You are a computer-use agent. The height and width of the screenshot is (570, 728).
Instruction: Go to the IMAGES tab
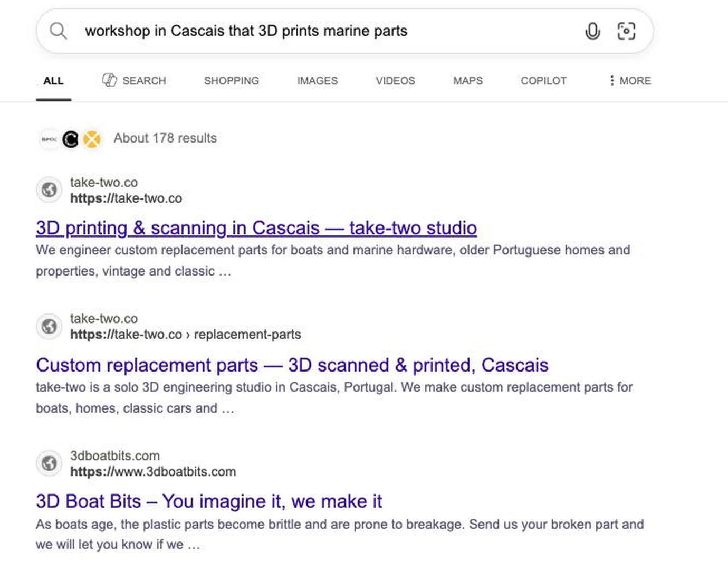coord(317,81)
